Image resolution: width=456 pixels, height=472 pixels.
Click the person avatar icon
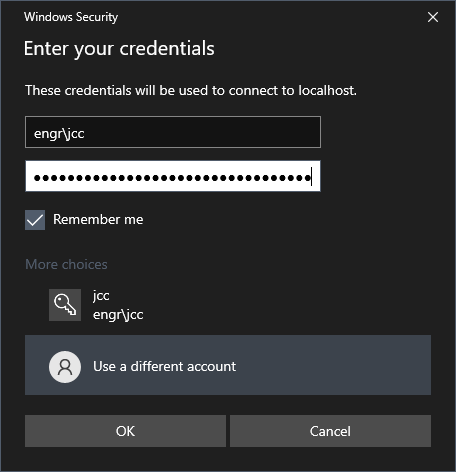[x=65, y=367]
